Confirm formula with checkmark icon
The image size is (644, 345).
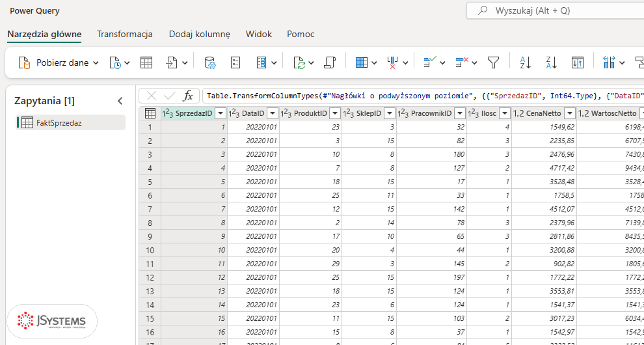[x=169, y=96]
